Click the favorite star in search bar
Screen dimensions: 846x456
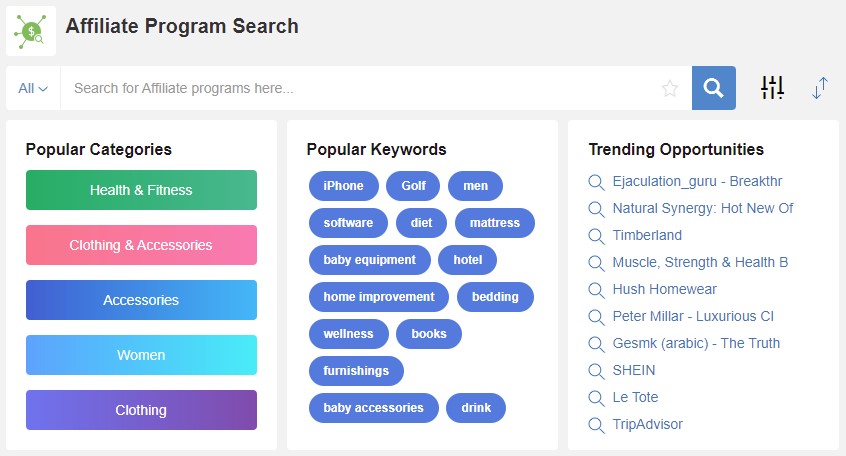[x=670, y=88]
